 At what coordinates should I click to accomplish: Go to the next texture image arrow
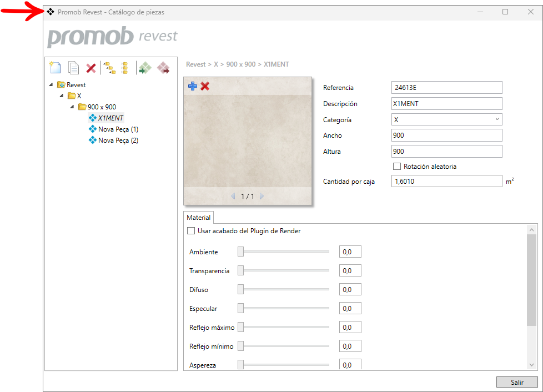(x=262, y=196)
